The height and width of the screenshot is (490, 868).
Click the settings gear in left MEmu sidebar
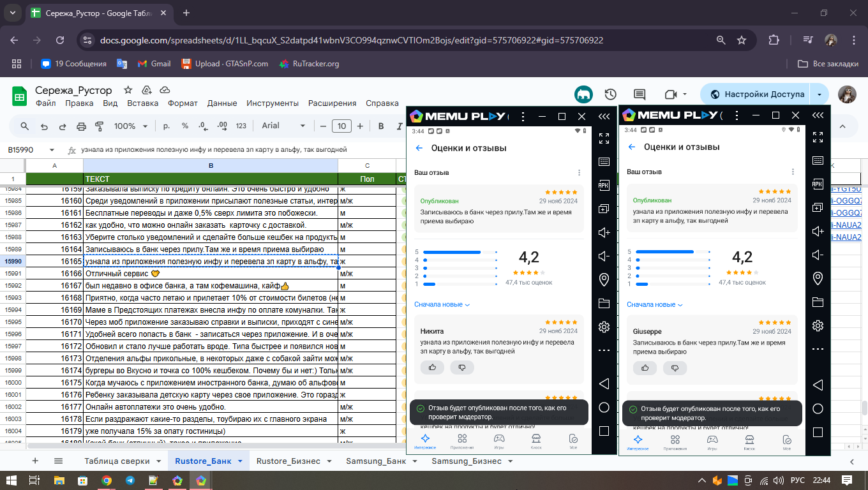pyautogui.click(x=604, y=327)
